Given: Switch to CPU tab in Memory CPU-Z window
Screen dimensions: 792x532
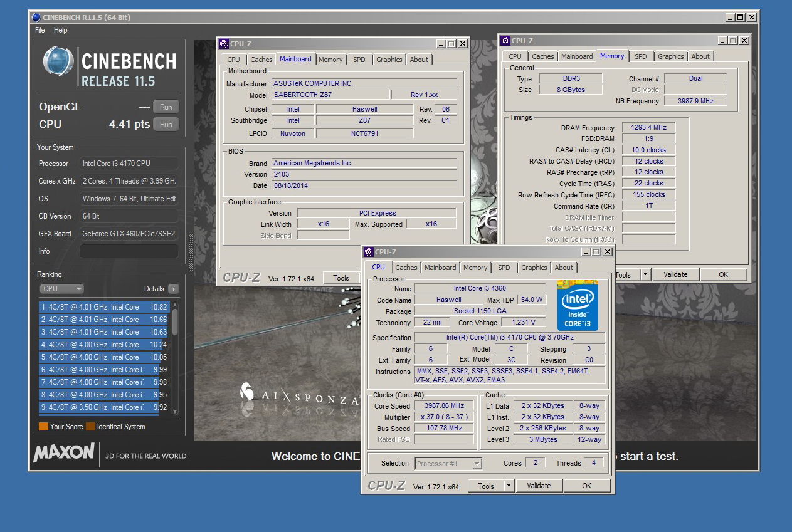Looking at the screenshot, I should (515, 56).
